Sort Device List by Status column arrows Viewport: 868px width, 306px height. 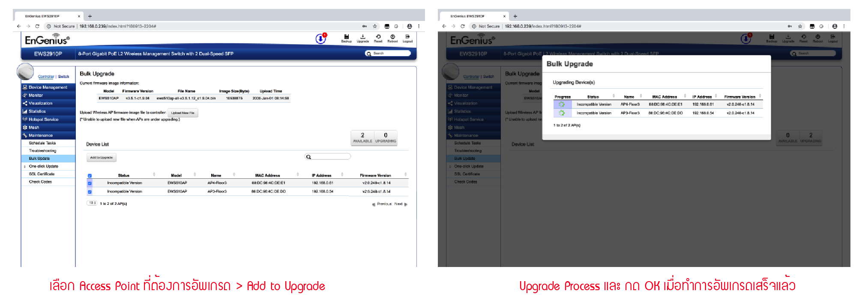point(154,174)
